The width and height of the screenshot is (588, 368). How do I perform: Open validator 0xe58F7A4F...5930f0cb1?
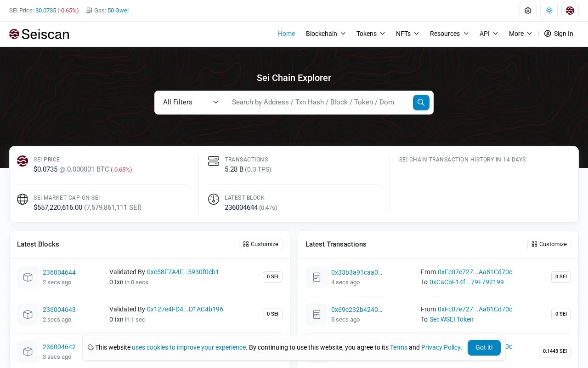coord(183,272)
